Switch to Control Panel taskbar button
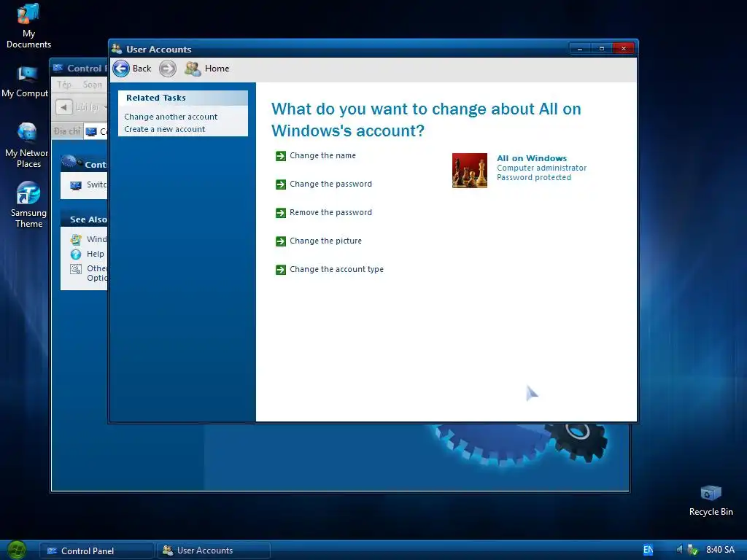This screenshot has height=560, width=747. point(97,551)
